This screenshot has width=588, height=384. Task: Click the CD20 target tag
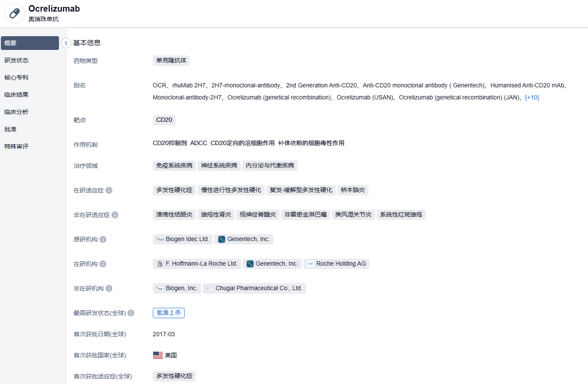(164, 120)
